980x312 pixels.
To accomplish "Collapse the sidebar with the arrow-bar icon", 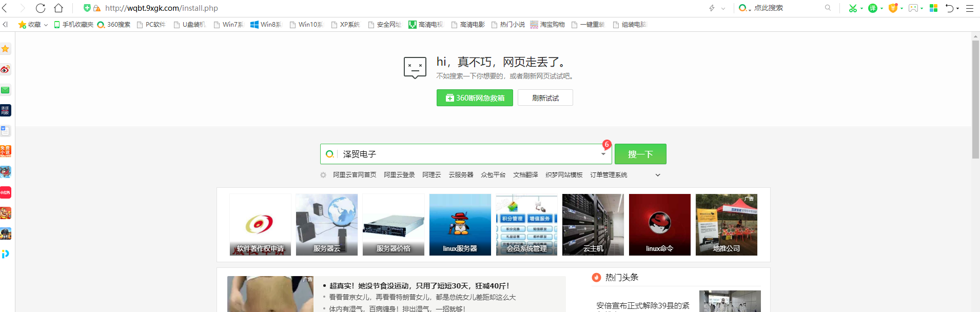I will pyautogui.click(x=5, y=24).
